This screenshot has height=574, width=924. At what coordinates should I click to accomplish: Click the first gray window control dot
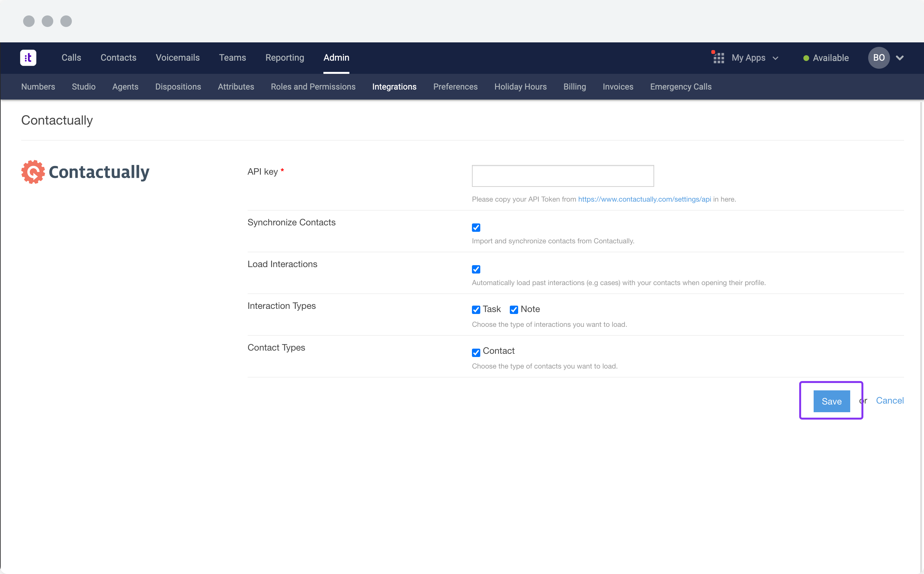click(29, 21)
